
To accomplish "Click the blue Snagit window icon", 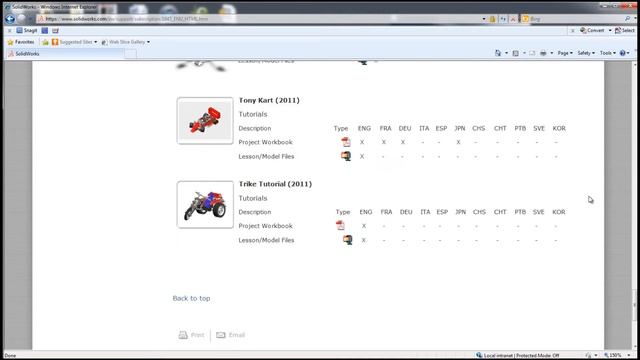I will click(45, 31).
